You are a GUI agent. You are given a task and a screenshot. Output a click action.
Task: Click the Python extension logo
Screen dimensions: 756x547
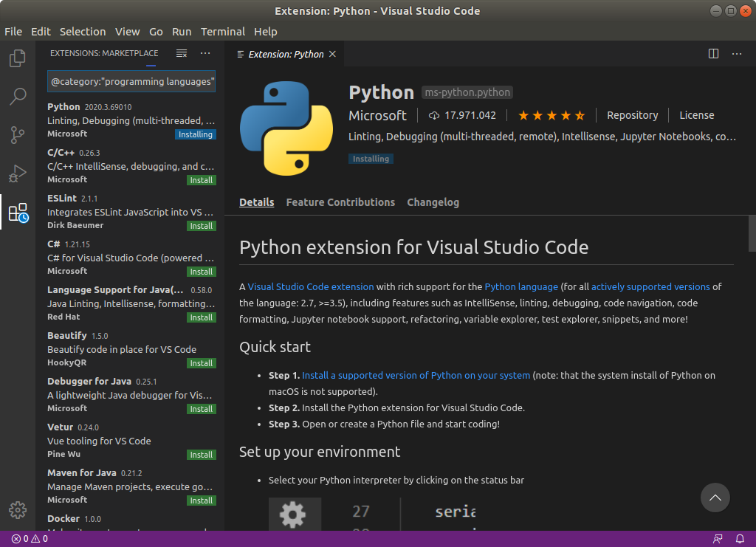(x=286, y=128)
